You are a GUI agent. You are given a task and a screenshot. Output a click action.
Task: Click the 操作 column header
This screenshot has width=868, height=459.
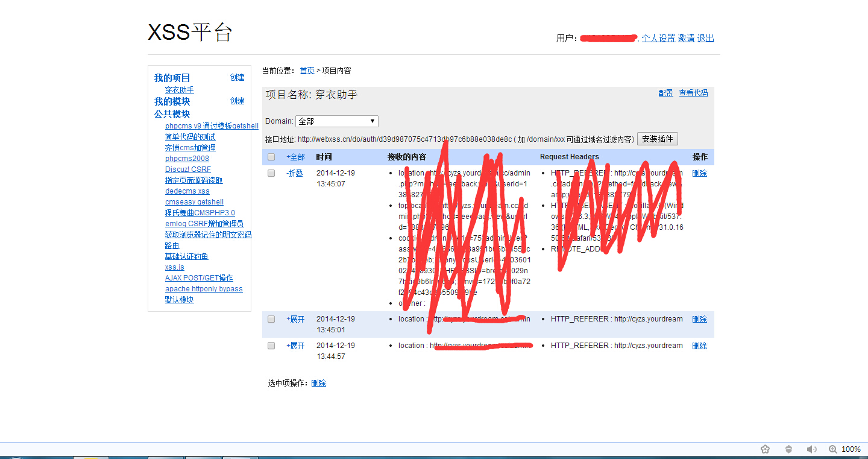click(x=700, y=157)
